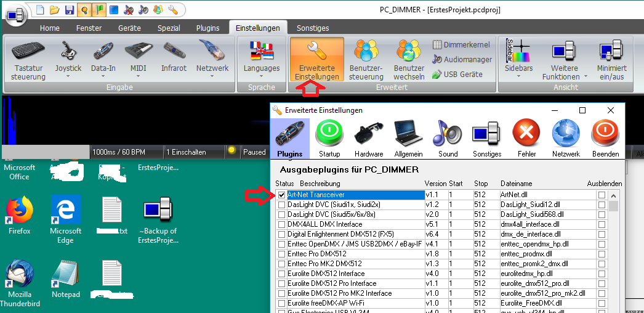Expand the Sidebars dropdown

click(x=518, y=76)
